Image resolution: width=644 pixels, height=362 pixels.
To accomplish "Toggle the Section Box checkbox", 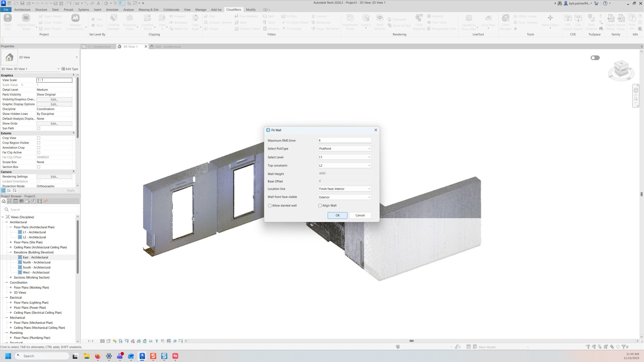I will (39, 167).
